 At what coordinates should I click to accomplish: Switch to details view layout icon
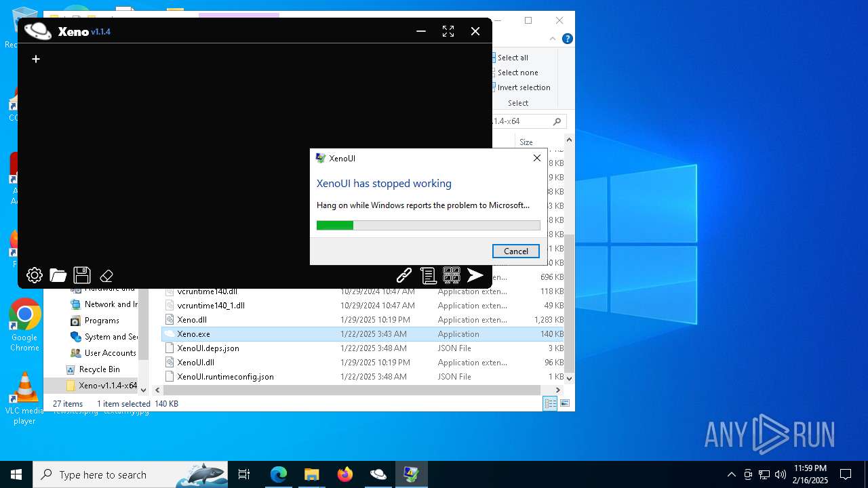(551, 403)
